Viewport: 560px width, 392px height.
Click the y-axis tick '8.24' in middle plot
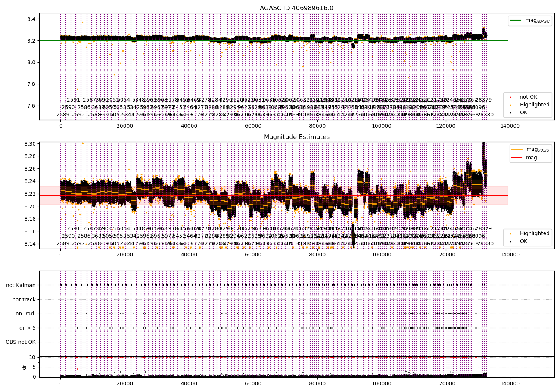pos(29,181)
